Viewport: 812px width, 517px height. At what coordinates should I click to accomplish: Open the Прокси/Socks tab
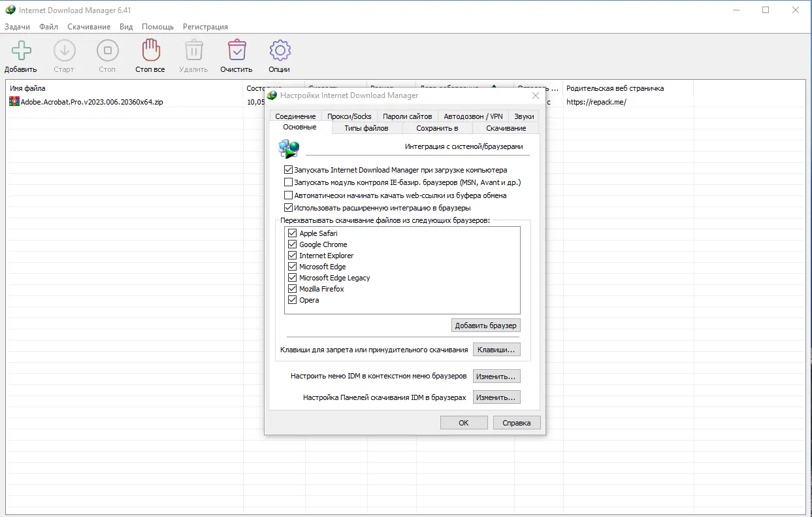click(x=349, y=116)
